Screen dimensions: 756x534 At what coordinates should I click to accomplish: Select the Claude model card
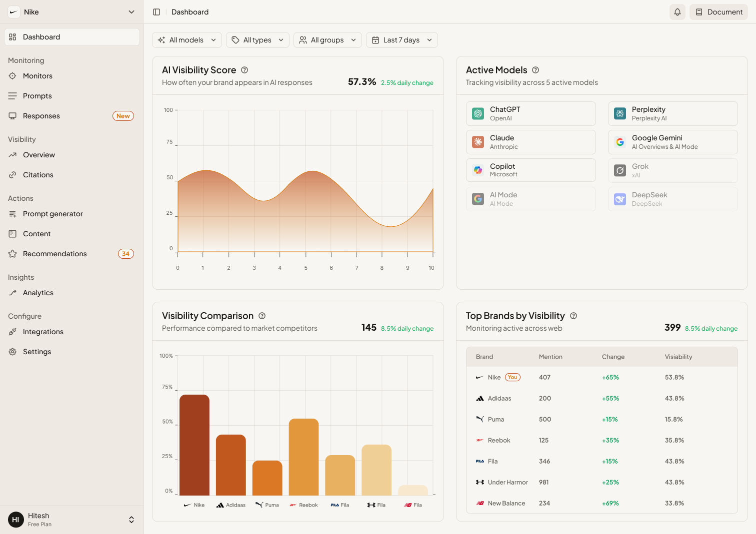point(531,142)
